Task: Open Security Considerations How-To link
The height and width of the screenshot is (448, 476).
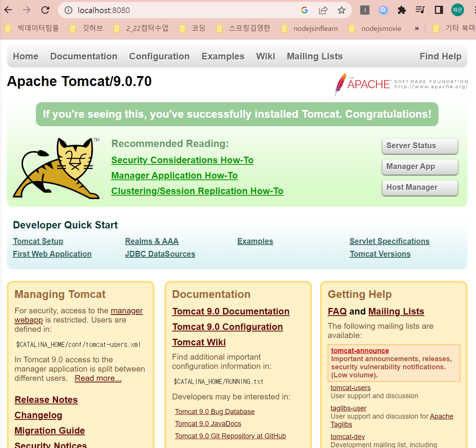Action: click(x=182, y=160)
